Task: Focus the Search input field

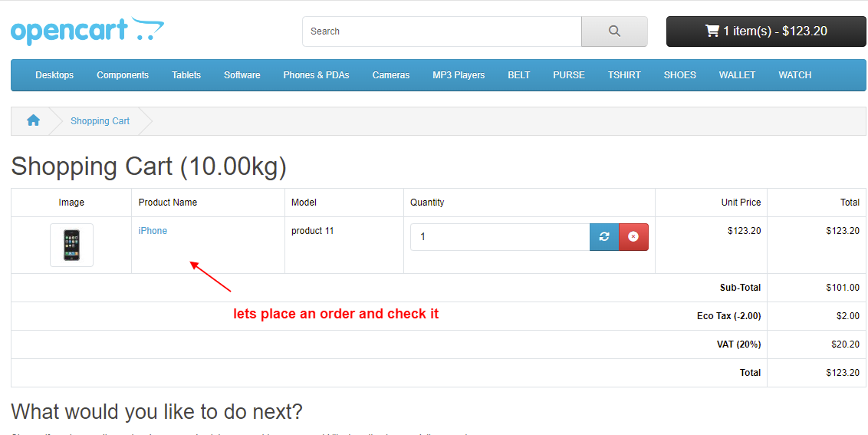Action: coord(442,31)
